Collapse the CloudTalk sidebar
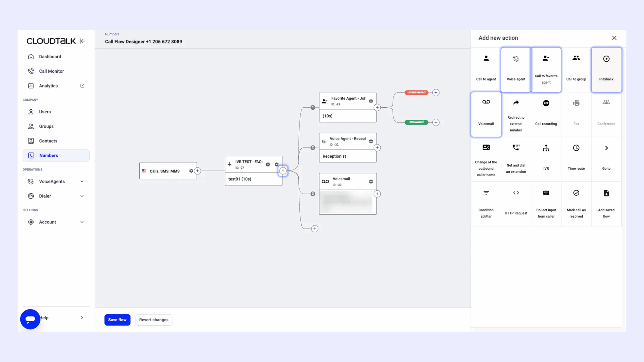The height and width of the screenshot is (362, 644). pyautogui.click(x=83, y=41)
